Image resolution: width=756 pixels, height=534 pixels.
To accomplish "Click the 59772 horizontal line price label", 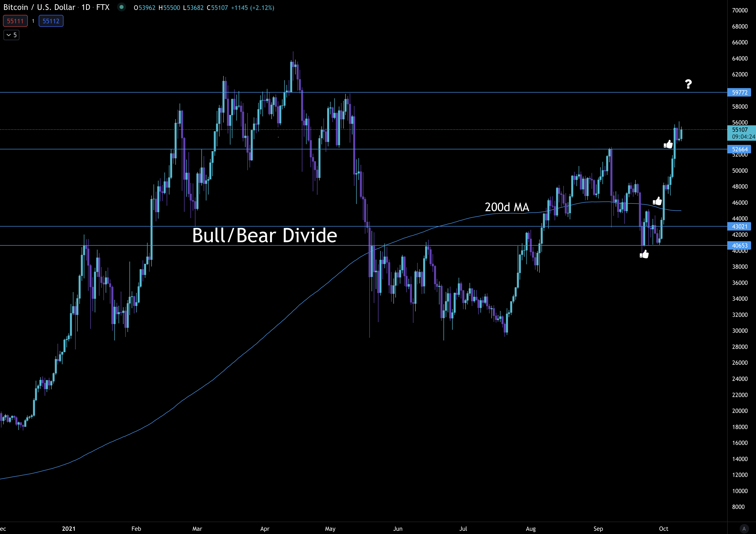I will click(x=740, y=93).
